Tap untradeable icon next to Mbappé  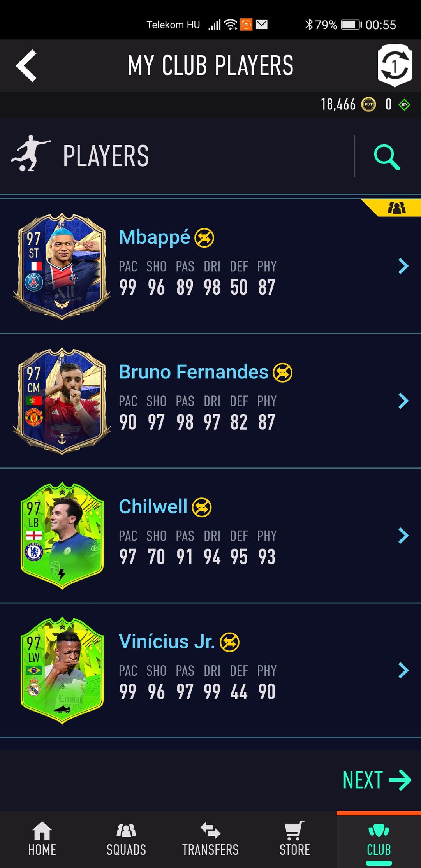tap(204, 238)
